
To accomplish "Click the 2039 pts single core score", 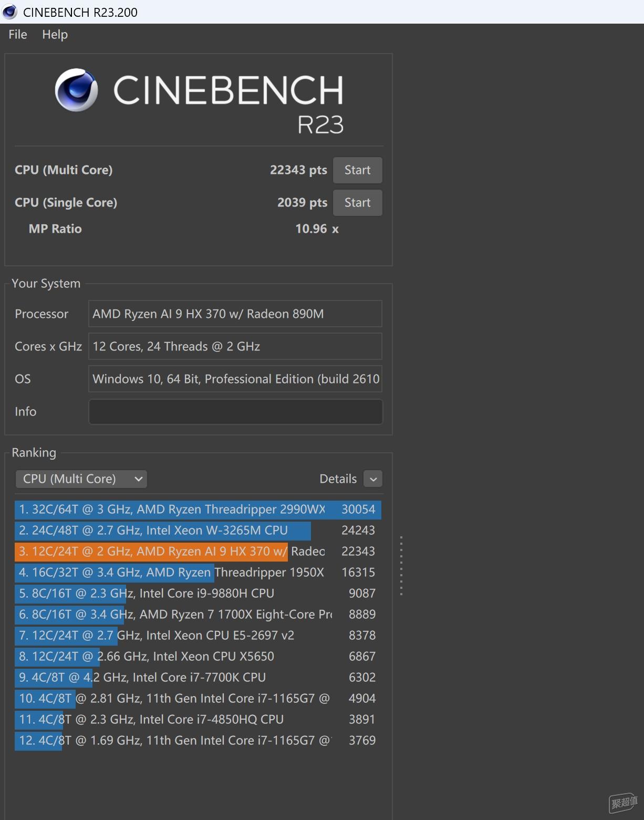I will 302,203.
